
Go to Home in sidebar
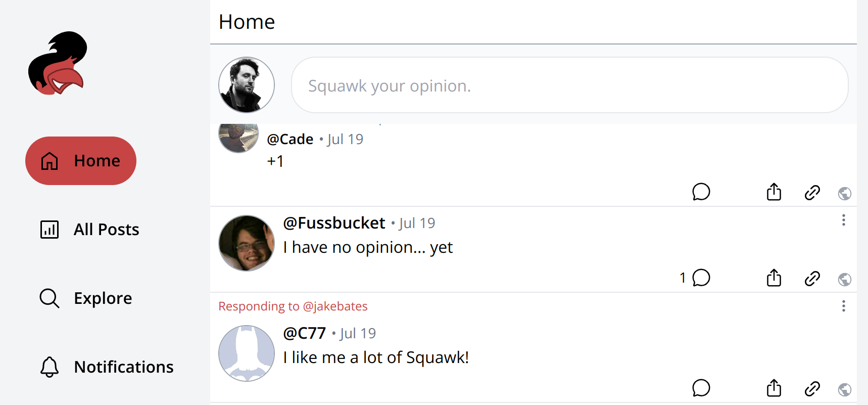81,161
